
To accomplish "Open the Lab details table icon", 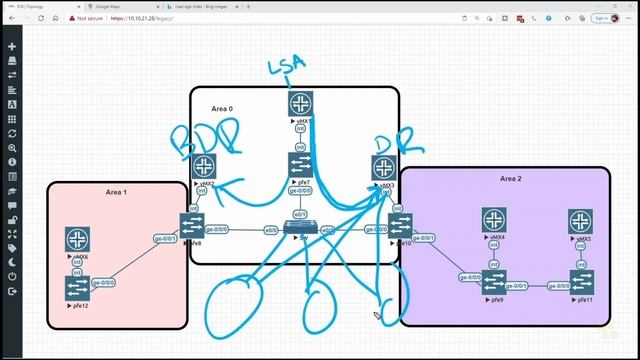I will point(12,176).
